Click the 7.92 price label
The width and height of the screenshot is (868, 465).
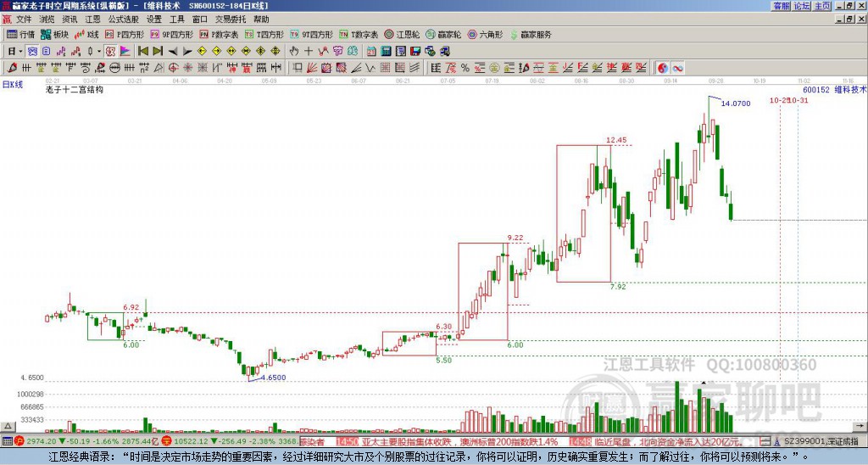click(618, 287)
